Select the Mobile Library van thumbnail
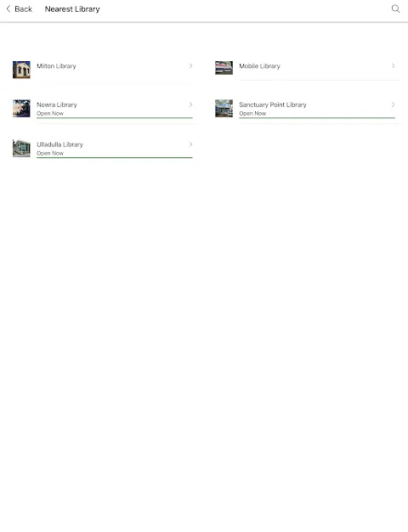Viewport: 408px width, 532px height. (224, 68)
